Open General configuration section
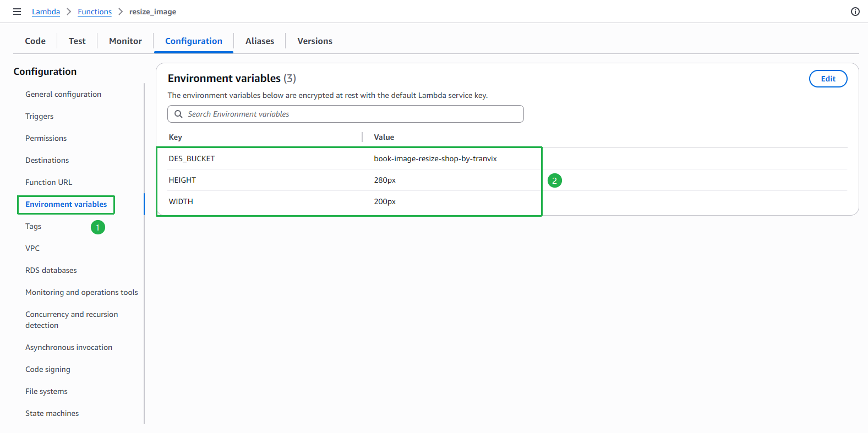Viewport: 868px width, 433px height. pyautogui.click(x=63, y=94)
